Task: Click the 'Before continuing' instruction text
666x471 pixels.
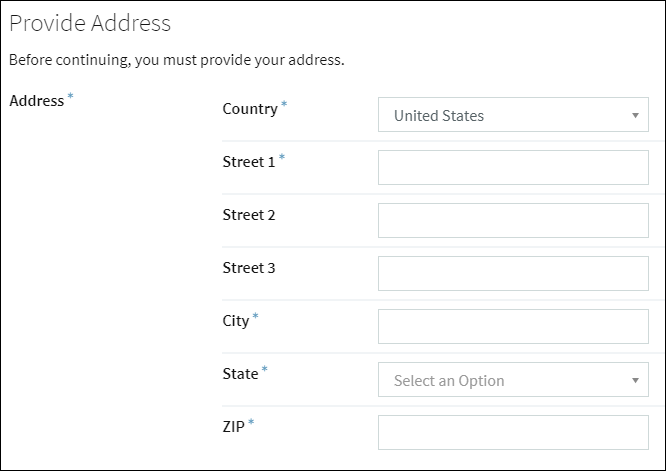Action: coord(176,60)
